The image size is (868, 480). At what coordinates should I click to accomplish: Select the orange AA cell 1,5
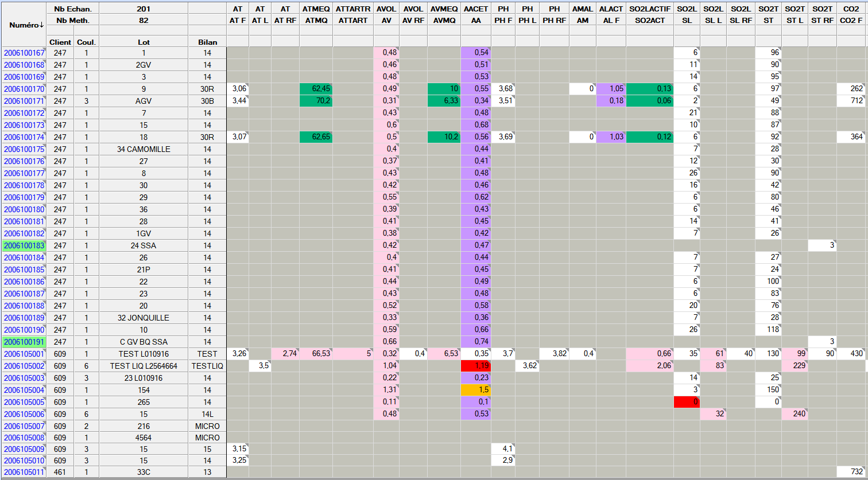pyautogui.click(x=476, y=390)
